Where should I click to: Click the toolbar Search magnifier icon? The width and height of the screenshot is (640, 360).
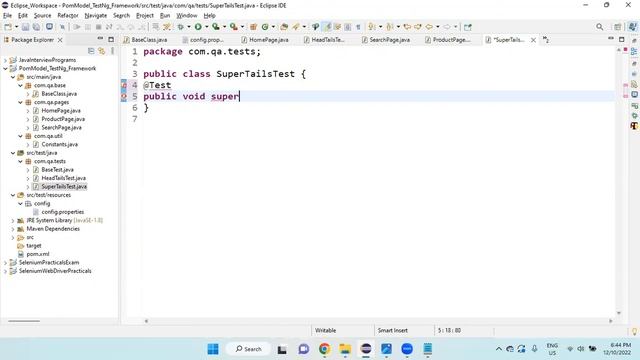(x=599, y=27)
